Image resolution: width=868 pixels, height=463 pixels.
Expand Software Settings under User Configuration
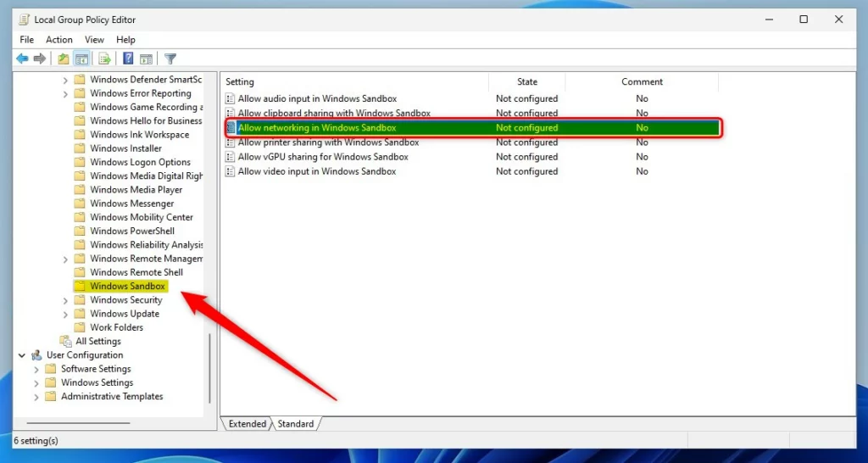pyautogui.click(x=36, y=369)
